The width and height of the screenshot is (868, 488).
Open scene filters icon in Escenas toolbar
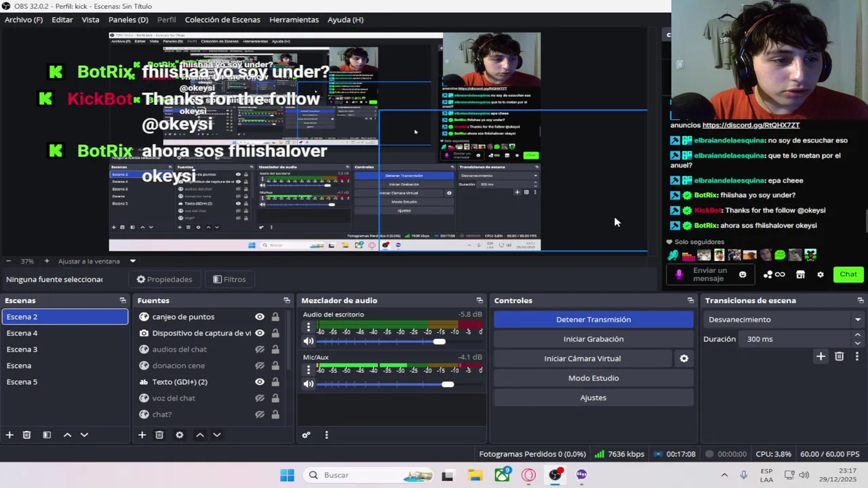tap(47, 435)
